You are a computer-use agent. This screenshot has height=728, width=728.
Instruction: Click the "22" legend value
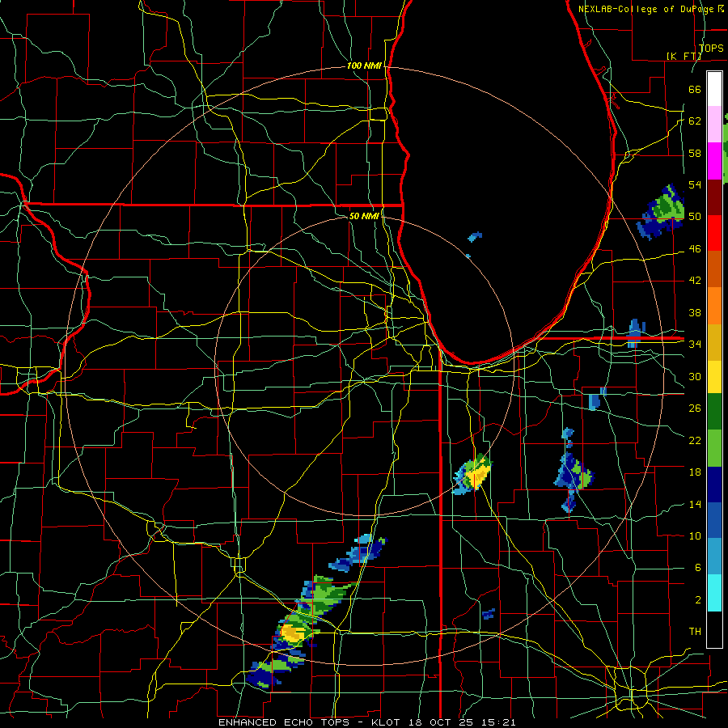coord(695,440)
